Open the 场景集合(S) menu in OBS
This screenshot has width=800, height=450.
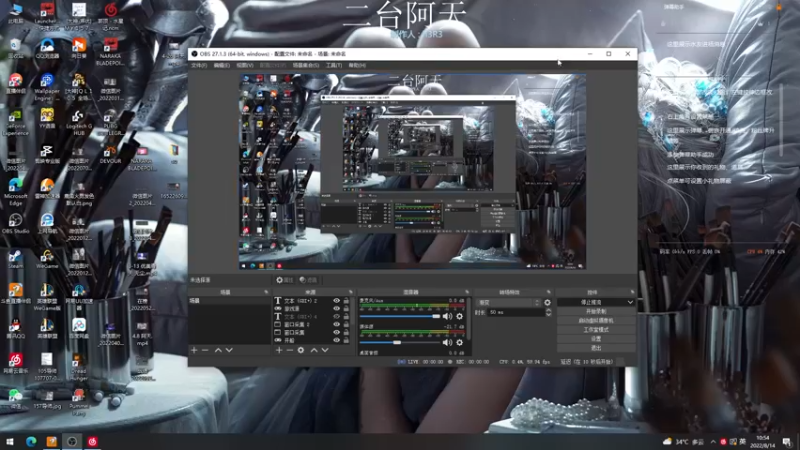pyautogui.click(x=306, y=65)
